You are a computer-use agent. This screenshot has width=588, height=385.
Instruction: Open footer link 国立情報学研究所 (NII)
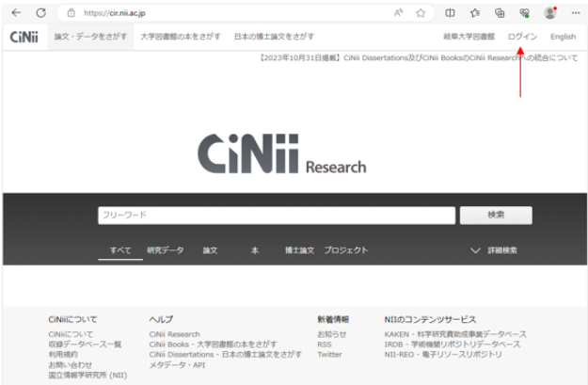click(87, 375)
